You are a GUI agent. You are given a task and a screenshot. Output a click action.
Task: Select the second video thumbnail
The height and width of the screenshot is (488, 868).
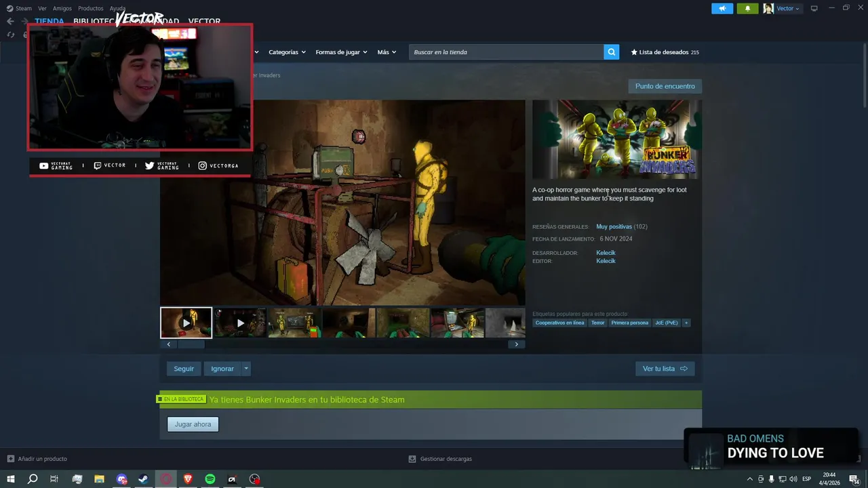pos(240,323)
